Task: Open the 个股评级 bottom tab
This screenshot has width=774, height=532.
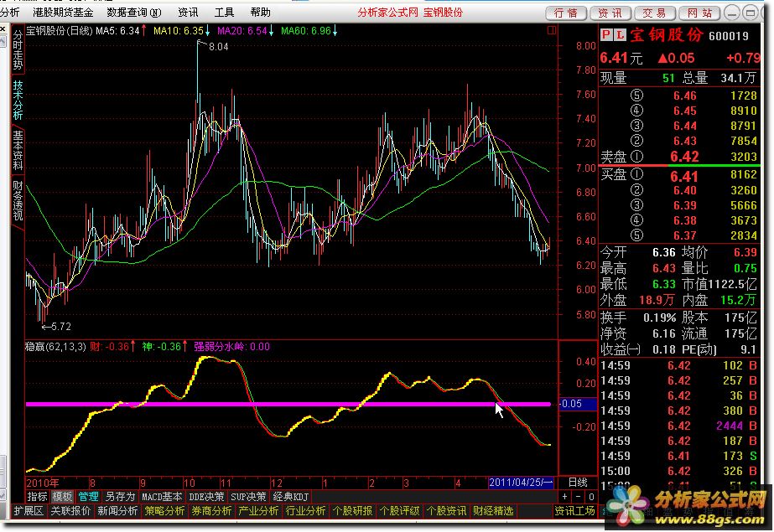Action: pyautogui.click(x=399, y=511)
